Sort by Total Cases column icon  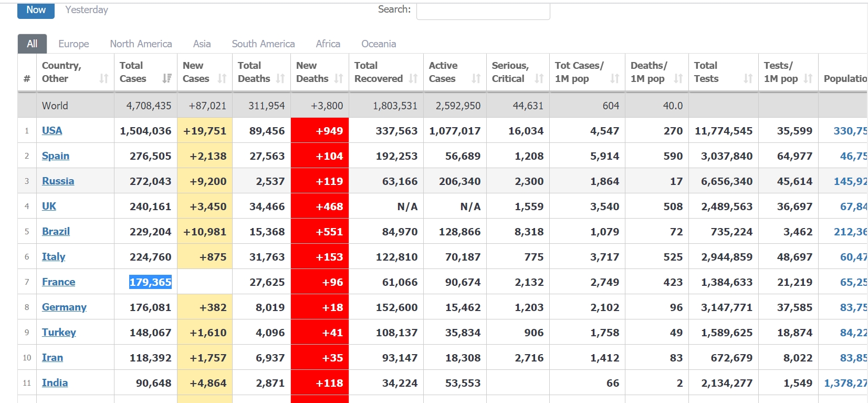point(166,78)
